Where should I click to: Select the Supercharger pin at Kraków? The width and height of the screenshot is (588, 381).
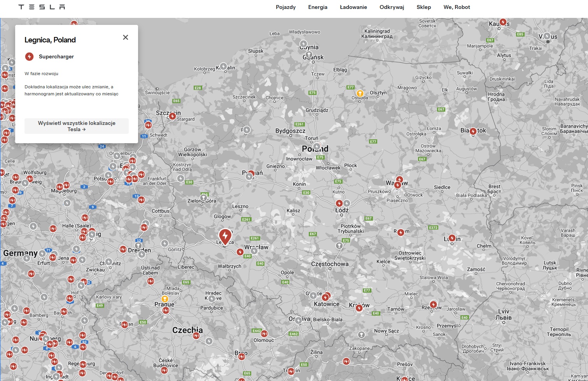pyautogui.click(x=359, y=308)
